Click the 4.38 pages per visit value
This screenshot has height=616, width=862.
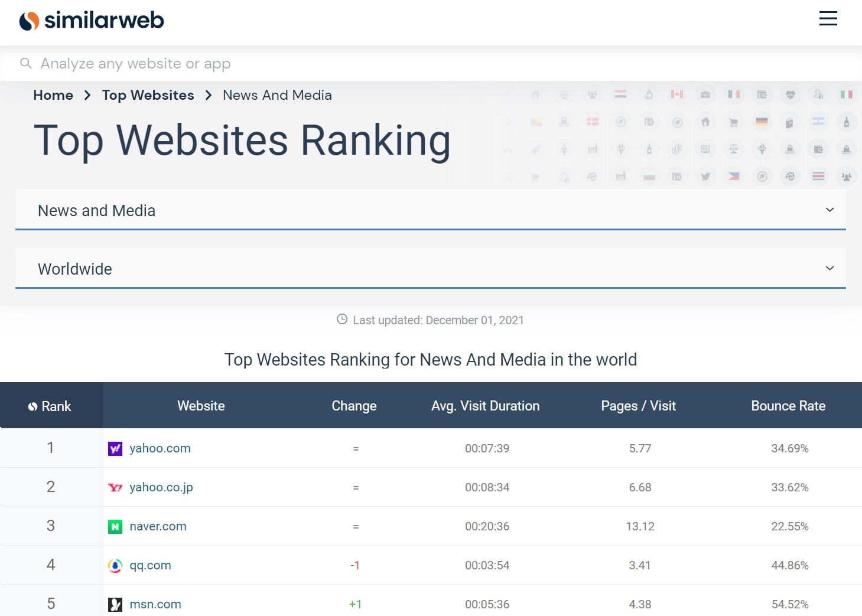640,604
